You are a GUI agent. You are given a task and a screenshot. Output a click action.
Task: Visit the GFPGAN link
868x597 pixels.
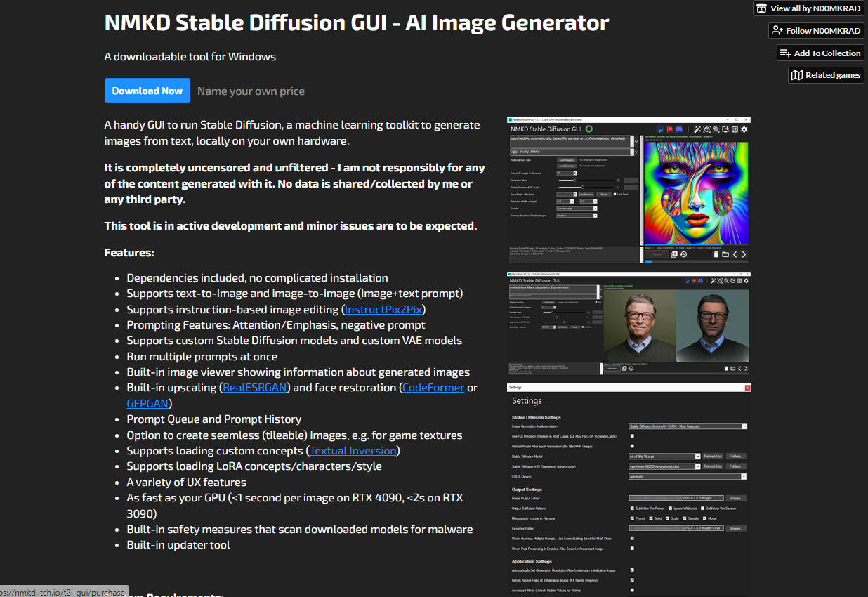point(147,403)
